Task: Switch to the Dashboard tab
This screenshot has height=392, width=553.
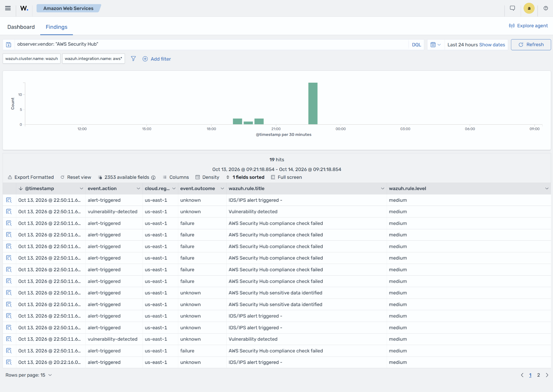Action: pos(21,27)
